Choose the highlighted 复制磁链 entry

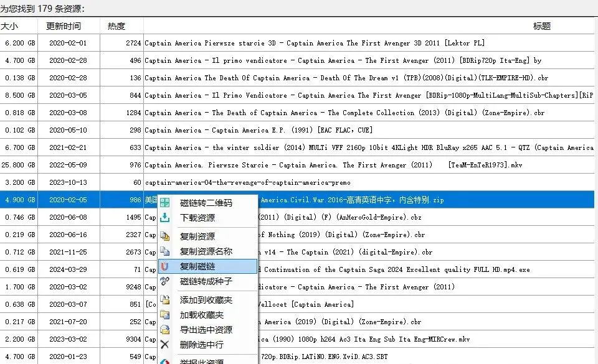(208, 266)
